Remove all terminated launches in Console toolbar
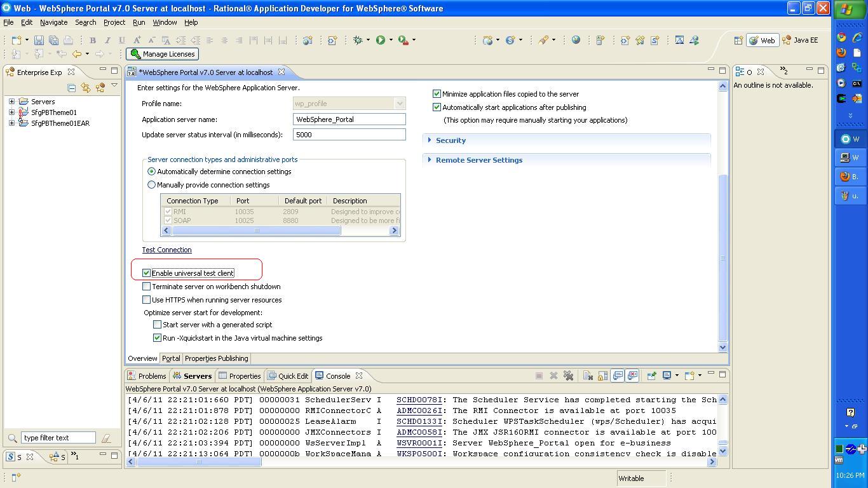Viewport: 868px width, 488px height. coord(567,376)
